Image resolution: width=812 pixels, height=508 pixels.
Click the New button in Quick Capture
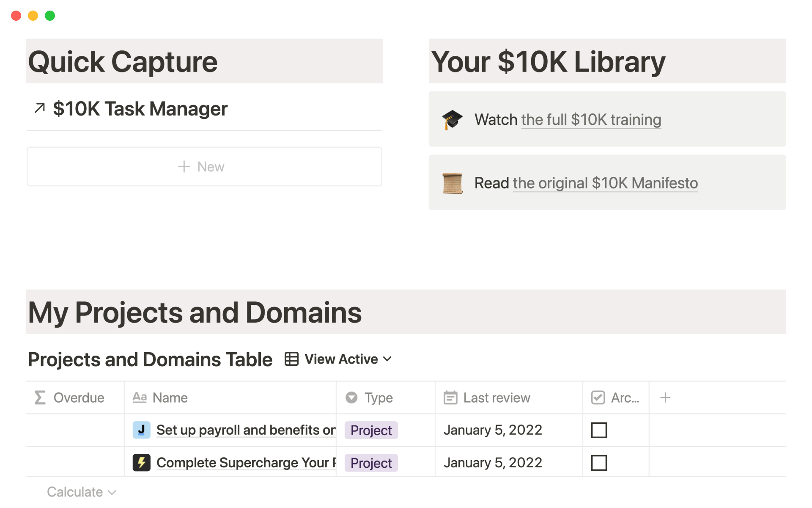pyautogui.click(x=204, y=167)
